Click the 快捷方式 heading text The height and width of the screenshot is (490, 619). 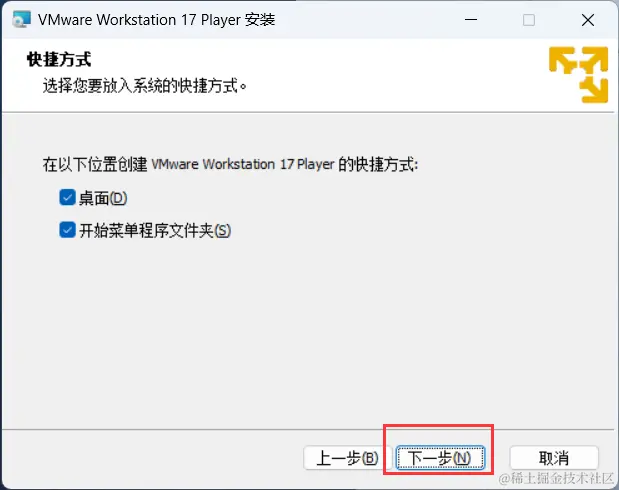(x=59, y=60)
